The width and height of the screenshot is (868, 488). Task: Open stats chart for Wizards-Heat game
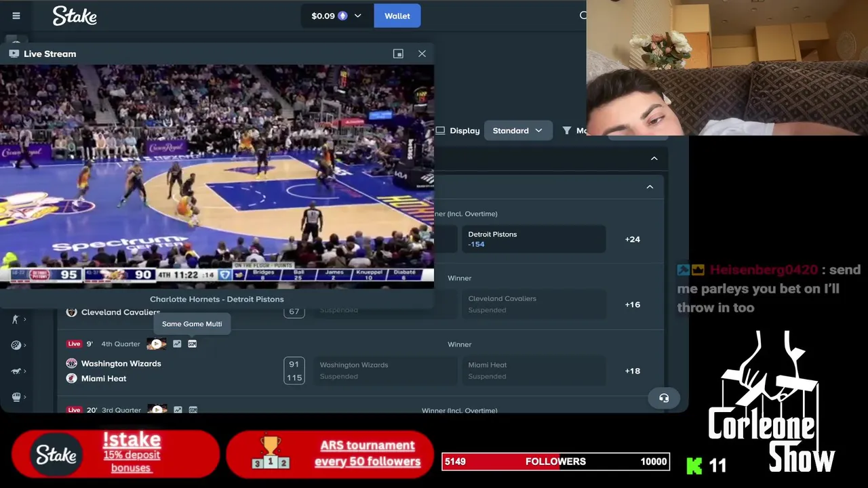tap(177, 344)
